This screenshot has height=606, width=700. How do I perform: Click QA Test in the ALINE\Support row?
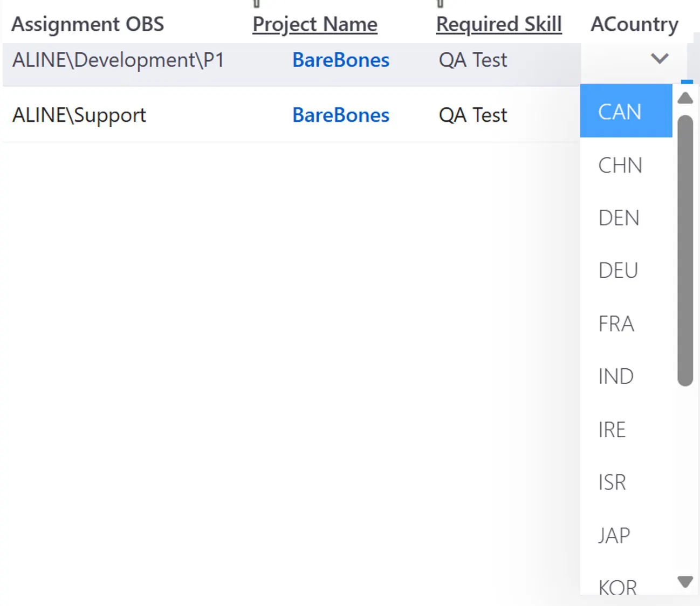pyautogui.click(x=473, y=115)
